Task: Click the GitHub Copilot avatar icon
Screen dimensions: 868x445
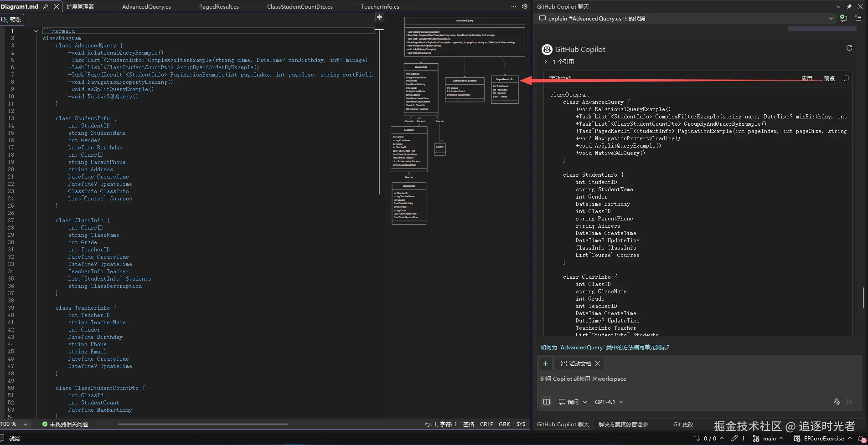Action: tap(547, 49)
